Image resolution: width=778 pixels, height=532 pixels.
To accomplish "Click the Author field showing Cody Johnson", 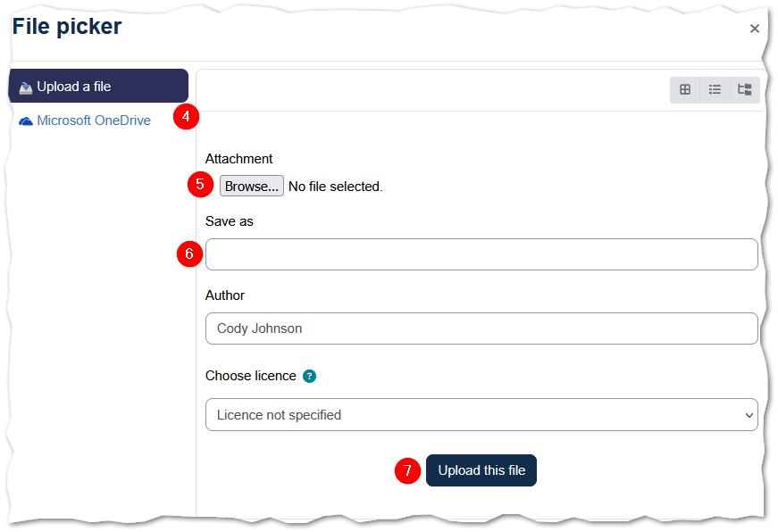I will click(481, 328).
